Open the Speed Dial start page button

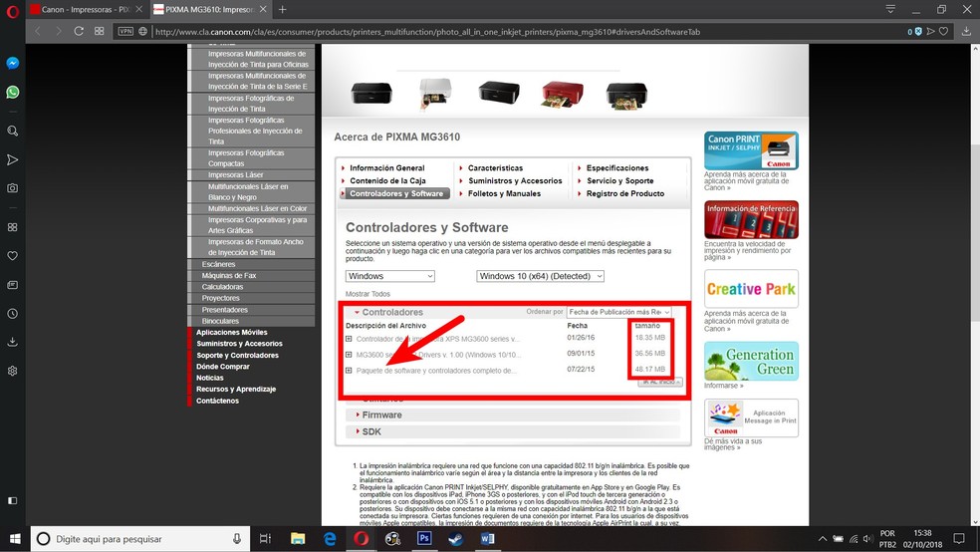tap(100, 31)
